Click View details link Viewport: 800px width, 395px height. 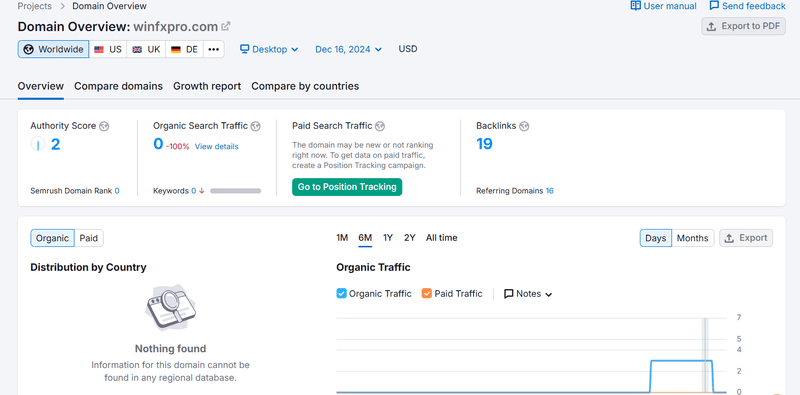(216, 146)
